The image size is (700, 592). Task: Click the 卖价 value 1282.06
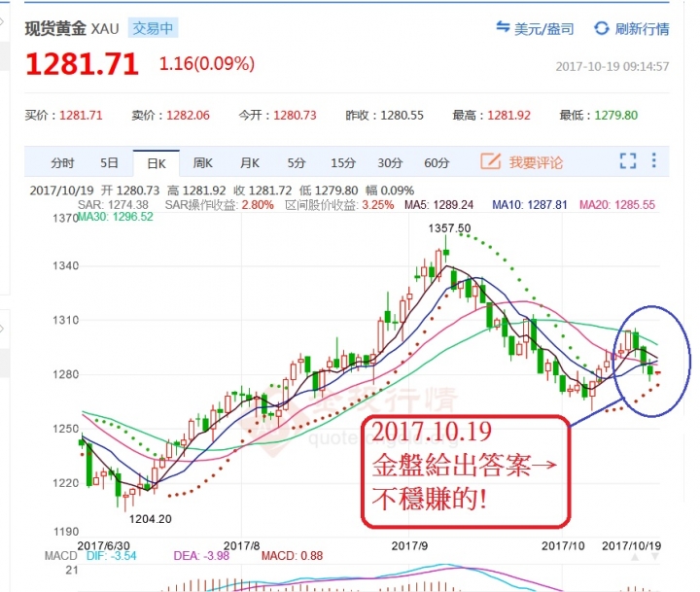[188, 115]
